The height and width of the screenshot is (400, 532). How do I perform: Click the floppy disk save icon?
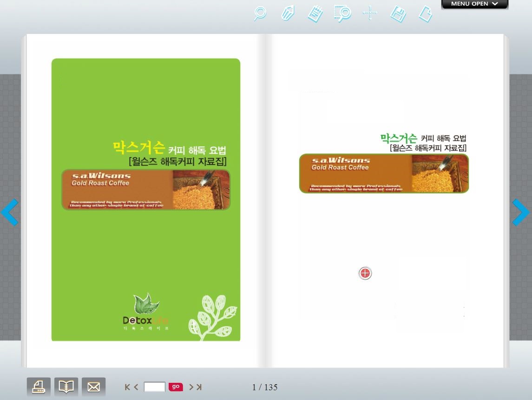click(x=398, y=14)
